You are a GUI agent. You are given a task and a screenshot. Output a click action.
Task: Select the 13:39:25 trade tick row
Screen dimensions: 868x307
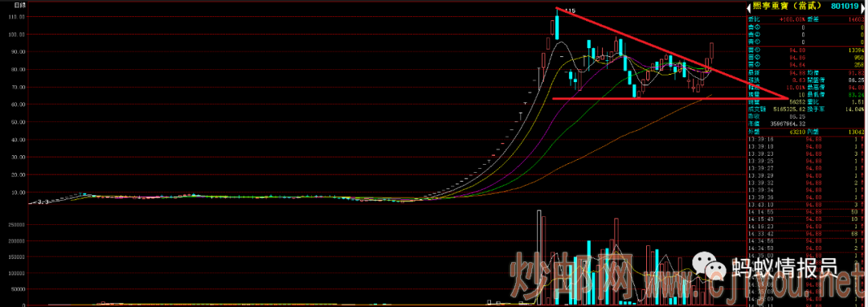pos(807,161)
